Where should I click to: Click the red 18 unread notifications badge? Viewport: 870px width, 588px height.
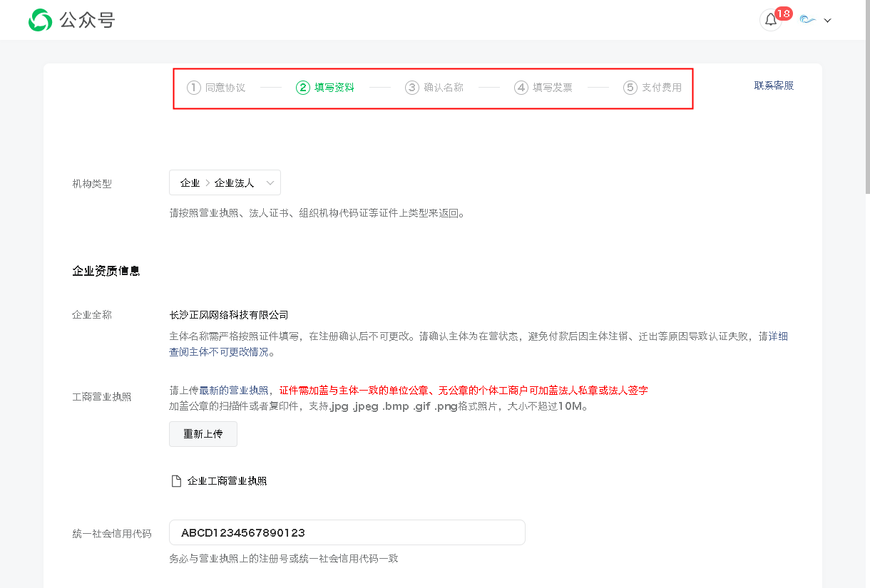coord(783,14)
